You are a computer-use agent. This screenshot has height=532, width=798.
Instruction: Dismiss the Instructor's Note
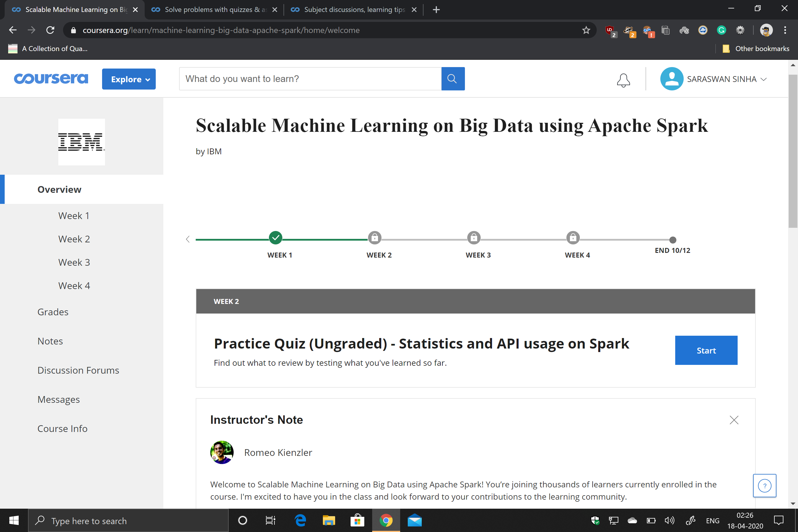pyautogui.click(x=734, y=420)
